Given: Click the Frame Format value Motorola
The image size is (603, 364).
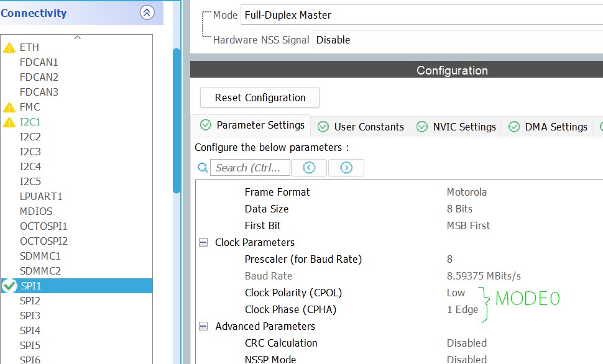Looking at the screenshot, I should click(466, 192).
